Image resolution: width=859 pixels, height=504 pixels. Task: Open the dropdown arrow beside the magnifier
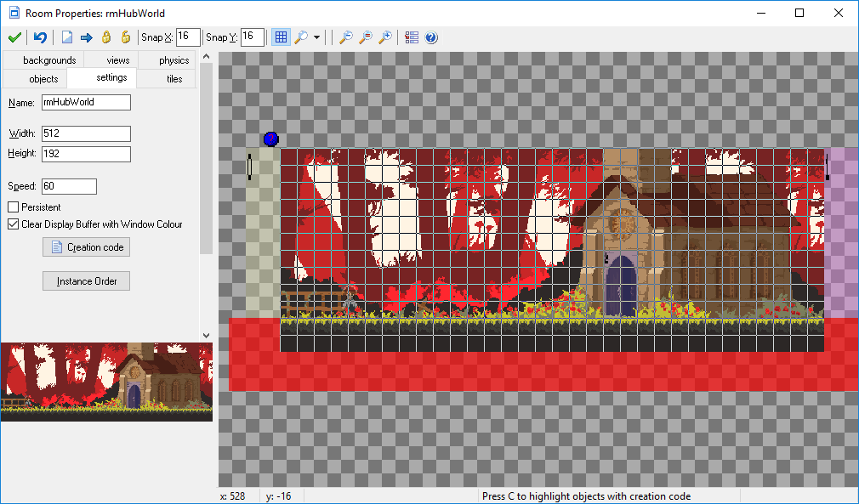316,37
